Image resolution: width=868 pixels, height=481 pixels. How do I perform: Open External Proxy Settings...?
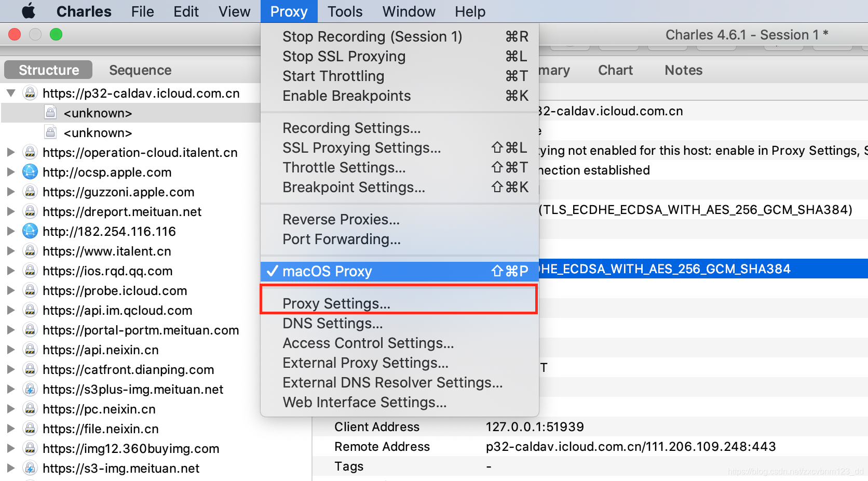[399, 363]
